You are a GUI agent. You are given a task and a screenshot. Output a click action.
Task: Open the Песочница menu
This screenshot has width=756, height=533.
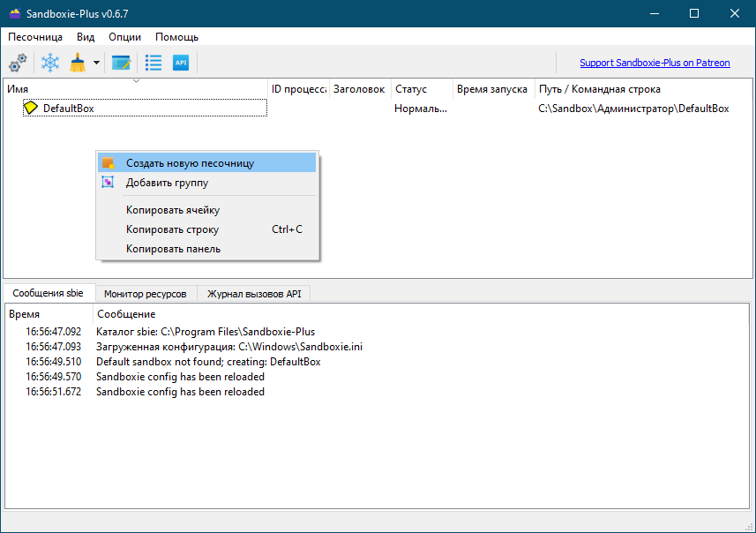[35, 37]
